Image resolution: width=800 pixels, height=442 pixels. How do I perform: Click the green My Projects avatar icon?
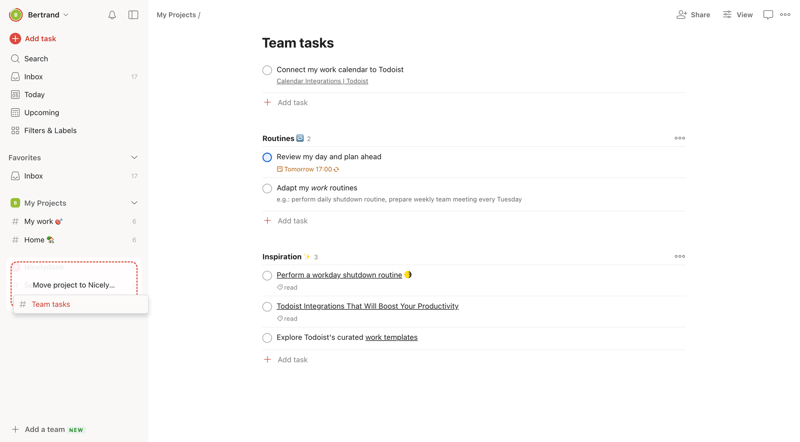pos(15,203)
